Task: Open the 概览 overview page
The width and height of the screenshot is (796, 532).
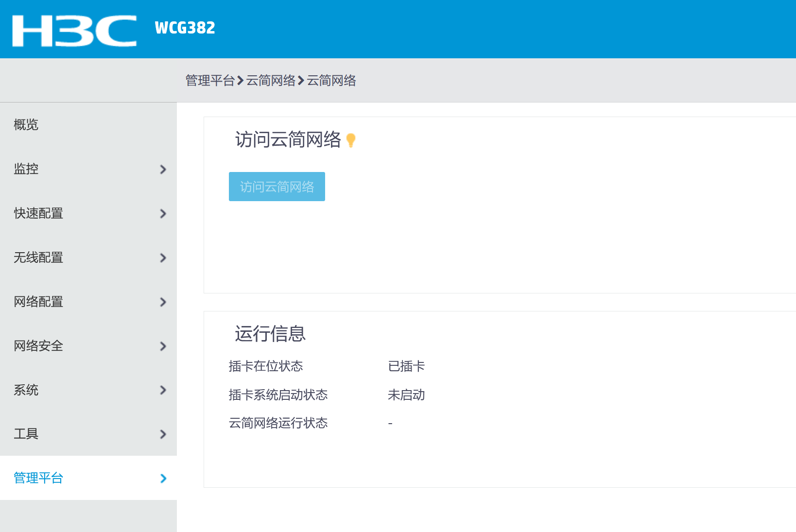Action: [x=26, y=125]
